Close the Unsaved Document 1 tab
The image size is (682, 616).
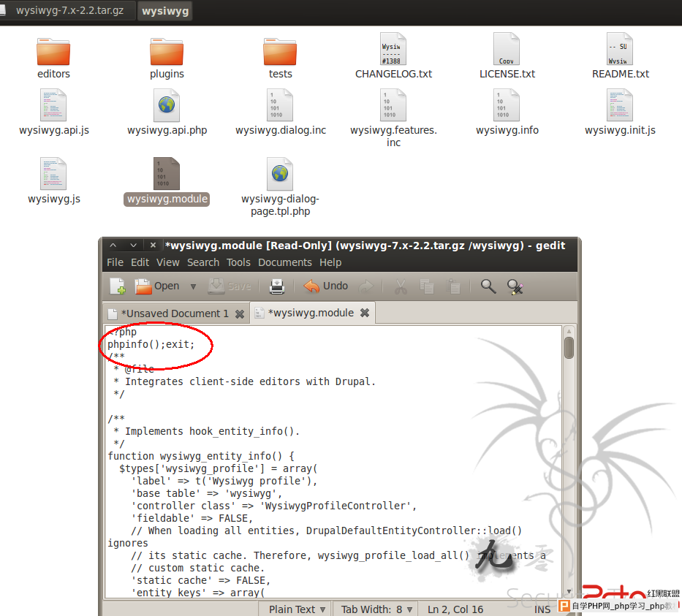[240, 314]
